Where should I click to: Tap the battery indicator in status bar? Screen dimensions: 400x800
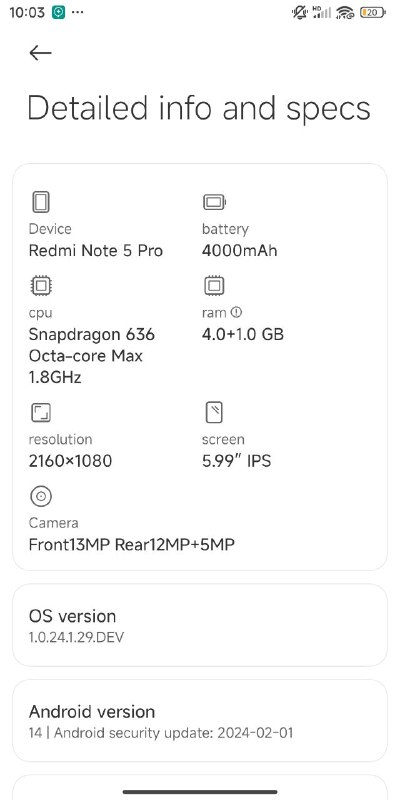[373, 13]
